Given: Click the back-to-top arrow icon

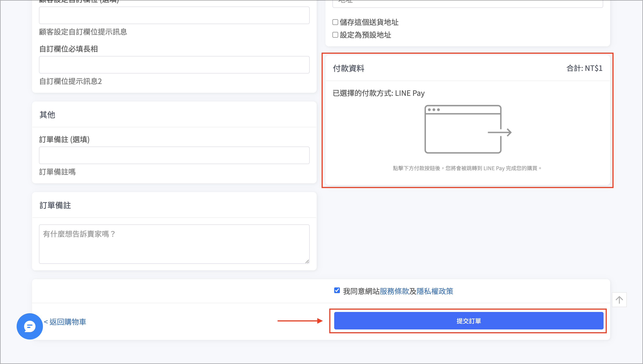Looking at the screenshot, I should pyautogui.click(x=619, y=299).
